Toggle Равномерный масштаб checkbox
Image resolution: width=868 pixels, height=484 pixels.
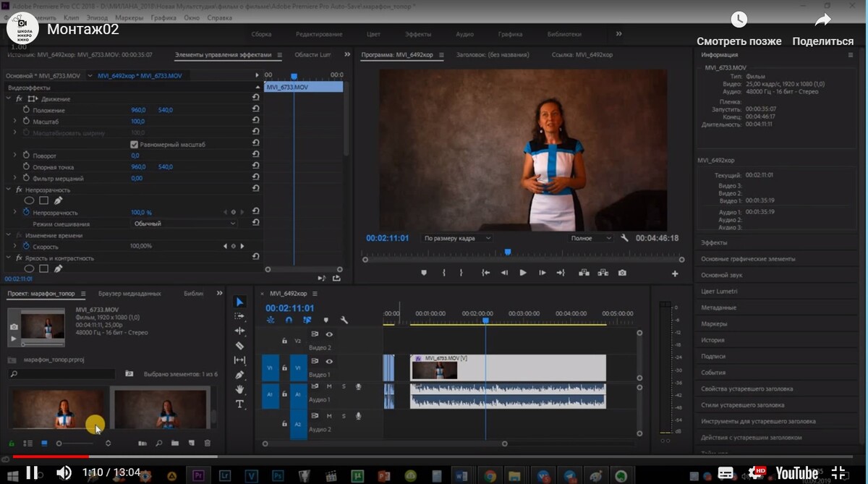tap(135, 144)
